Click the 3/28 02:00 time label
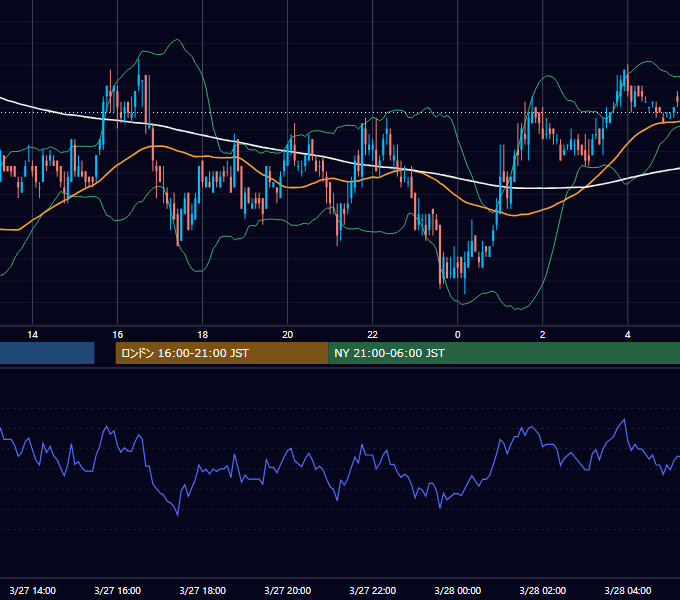Image resolution: width=680 pixels, height=600 pixels. coord(543,590)
